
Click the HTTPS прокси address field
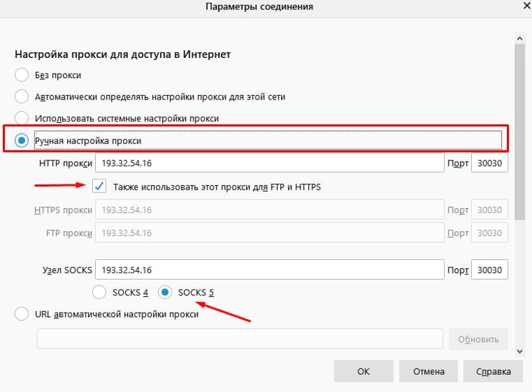pyautogui.click(x=270, y=210)
